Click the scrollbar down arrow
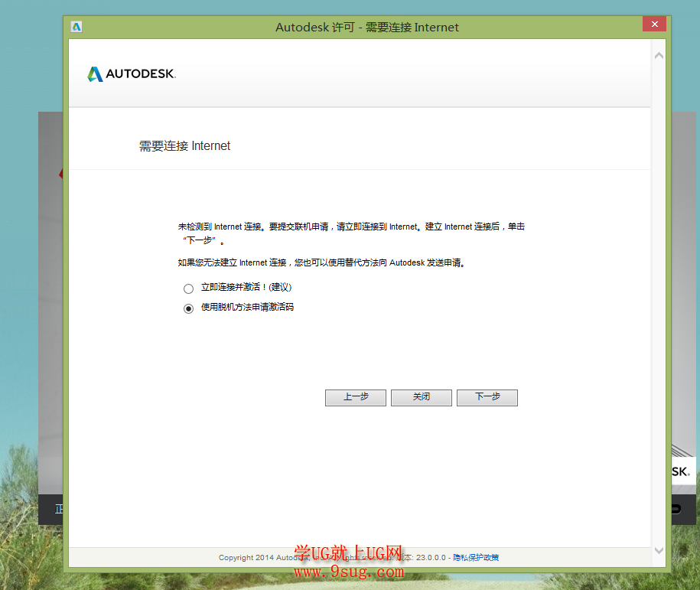The image size is (700, 590). coord(659,550)
